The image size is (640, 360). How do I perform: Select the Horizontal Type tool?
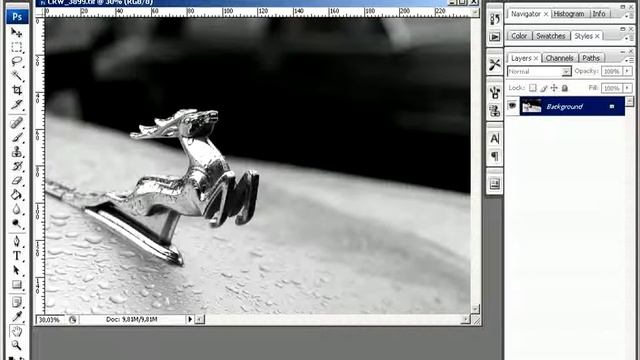[x=16, y=256]
